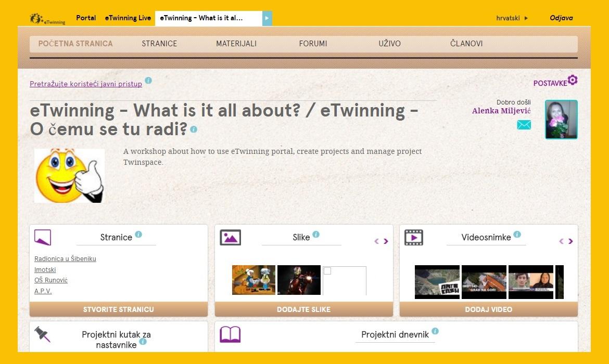The height and width of the screenshot is (364, 609).
Task: Click the Stvorite stranicu button
Action: click(119, 309)
